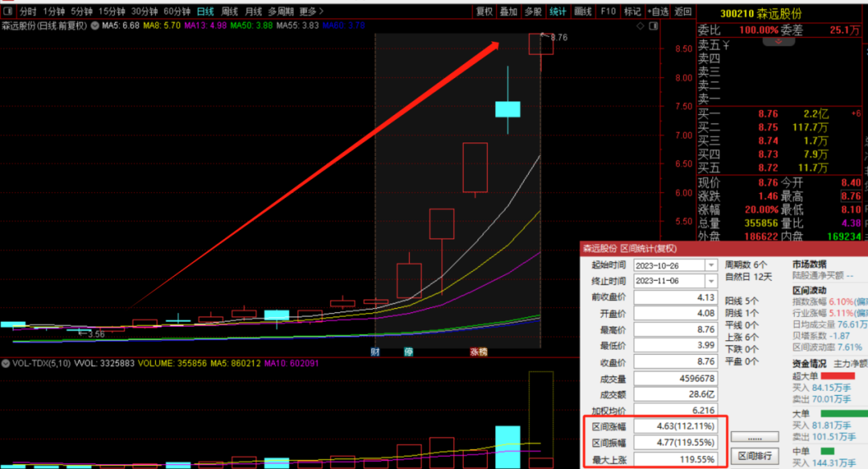Click the 买一 price 8.76 row
Viewport: 868px width, 469px height.
780,113
